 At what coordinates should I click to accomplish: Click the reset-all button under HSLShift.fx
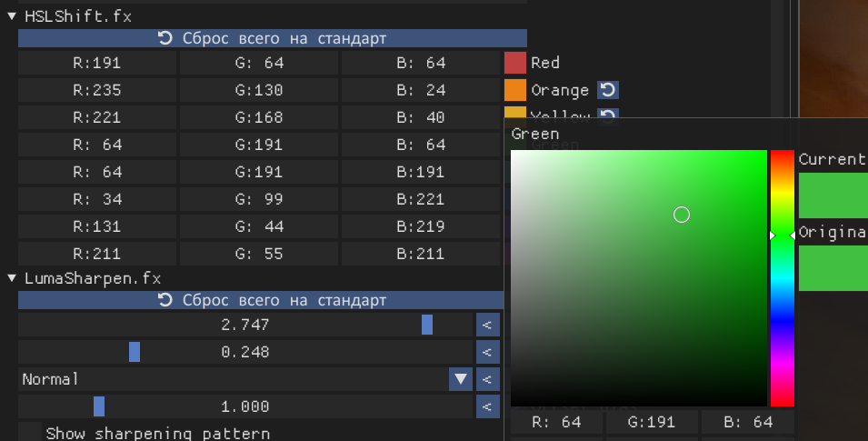(x=272, y=38)
